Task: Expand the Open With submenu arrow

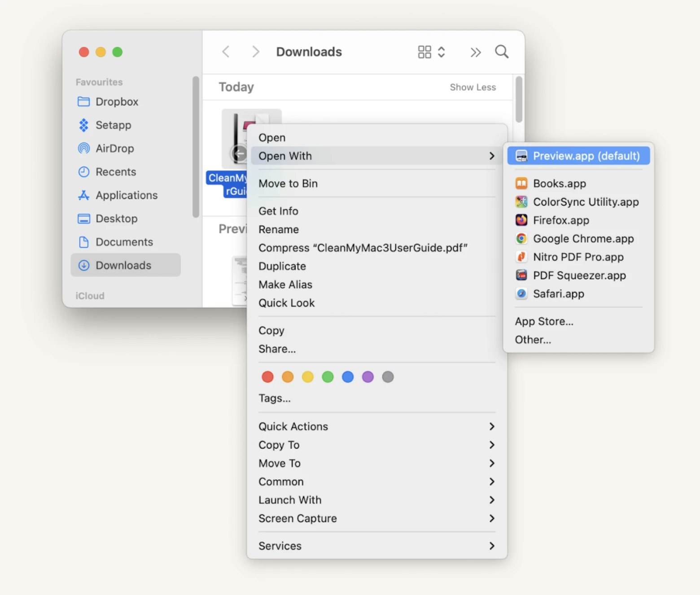Action: coord(492,156)
